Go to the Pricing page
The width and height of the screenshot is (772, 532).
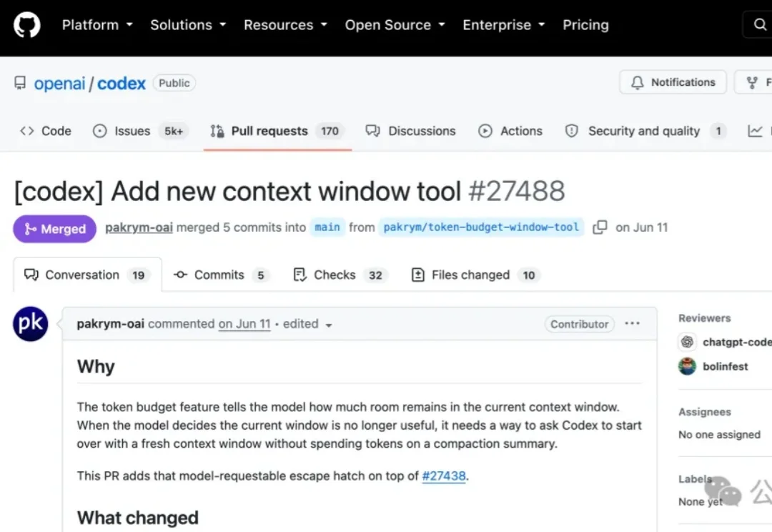(x=585, y=24)
